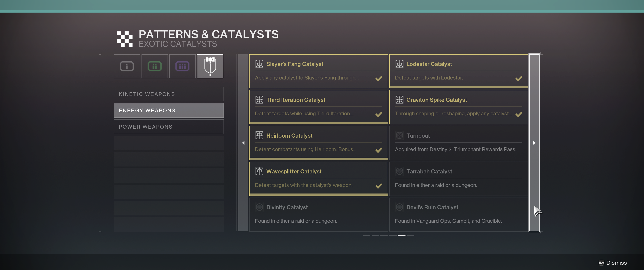Select the Divinity Catalyst title

pos(287,207)
